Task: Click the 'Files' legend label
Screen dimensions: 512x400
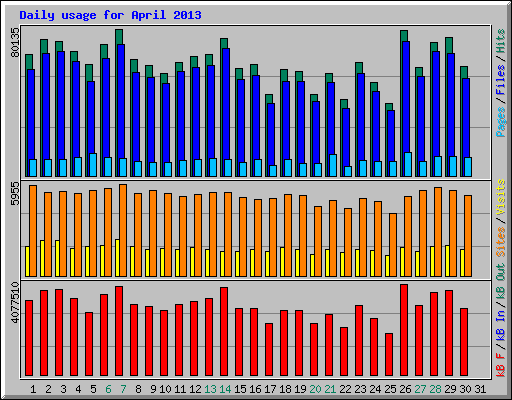Action: pyautogui.click(x=501, y=80)
